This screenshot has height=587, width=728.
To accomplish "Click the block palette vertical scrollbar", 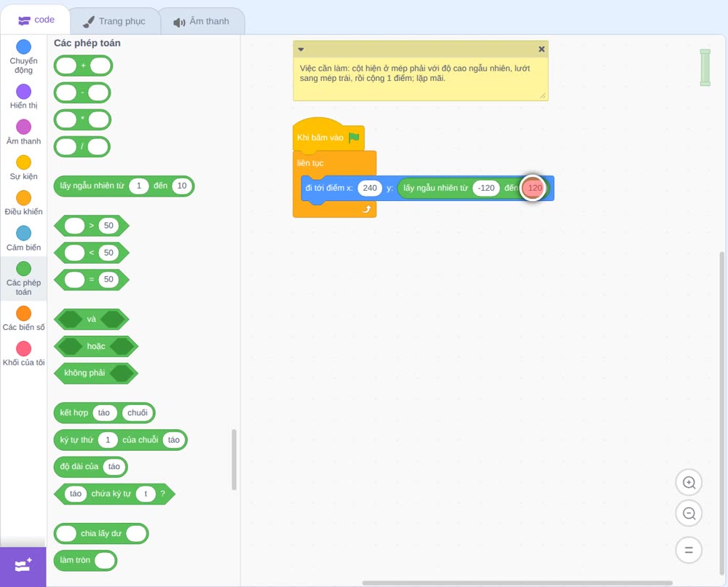I will (x=234, y=460).
